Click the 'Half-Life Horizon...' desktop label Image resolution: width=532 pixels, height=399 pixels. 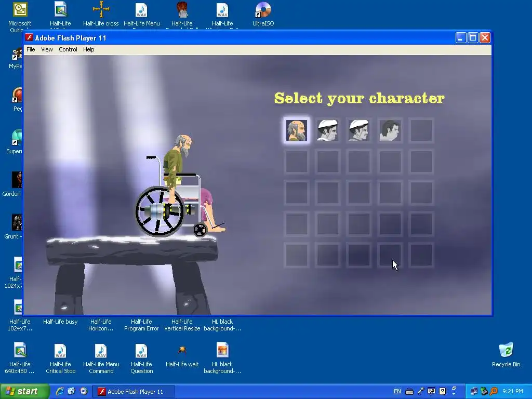point(101,325)
